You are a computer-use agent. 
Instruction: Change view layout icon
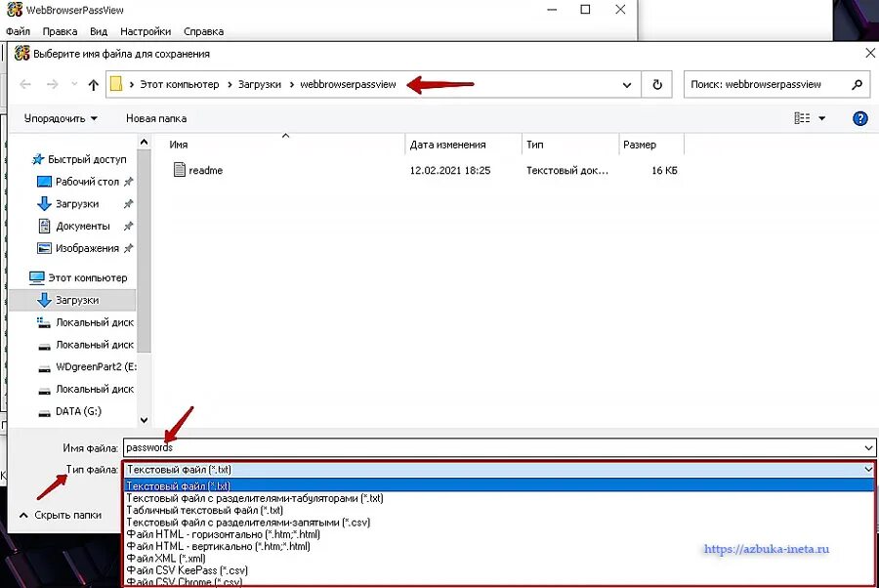pos(802,118)
